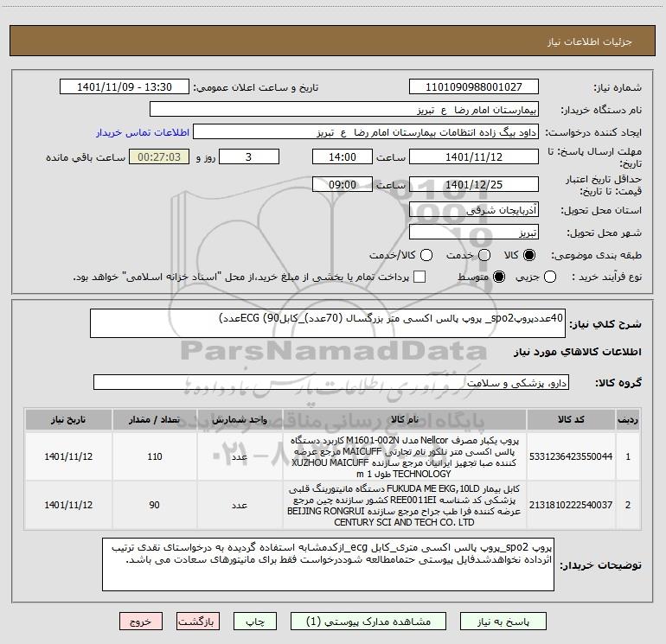Viewport: 666px width, 644px height.
Task: Click the price validity date 1401/12/25 field
Action: coord(474,184)
